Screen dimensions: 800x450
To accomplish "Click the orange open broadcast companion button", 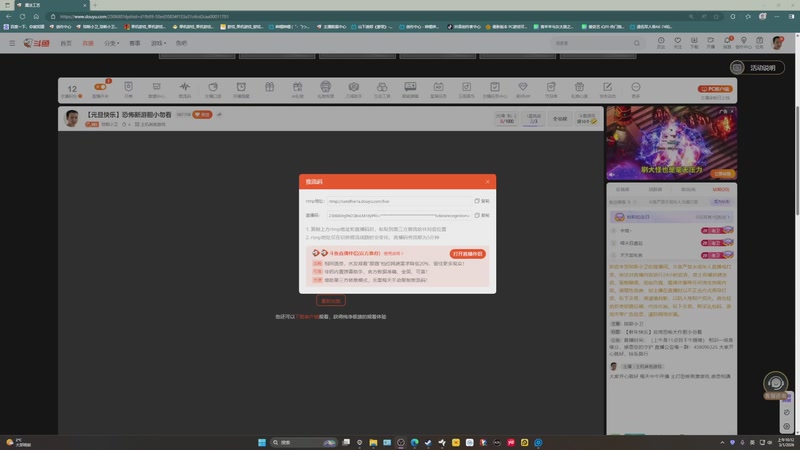I will point(467,254).
